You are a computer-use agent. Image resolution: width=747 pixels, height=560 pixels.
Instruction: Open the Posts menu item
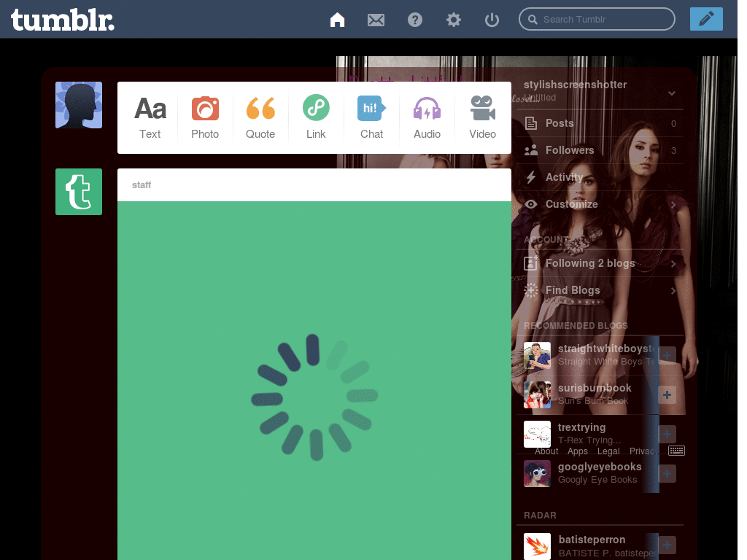tap(600, 123)
